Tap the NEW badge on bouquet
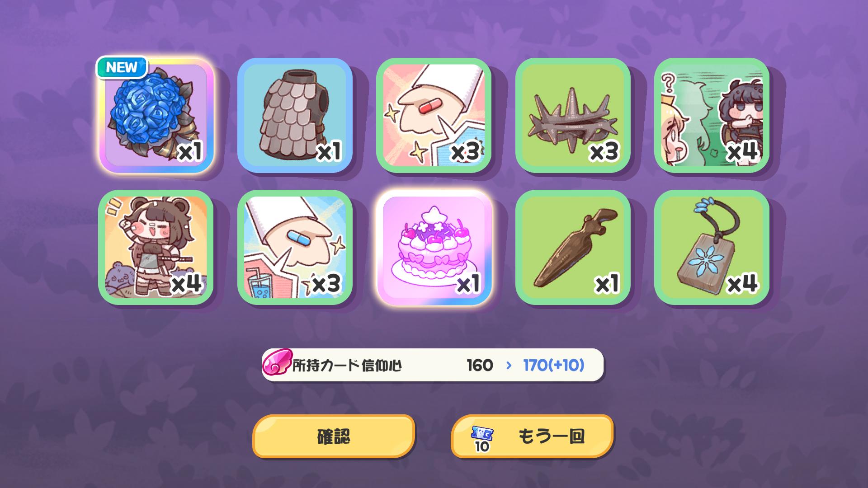The image size is (868, 488). coord(122,67)
